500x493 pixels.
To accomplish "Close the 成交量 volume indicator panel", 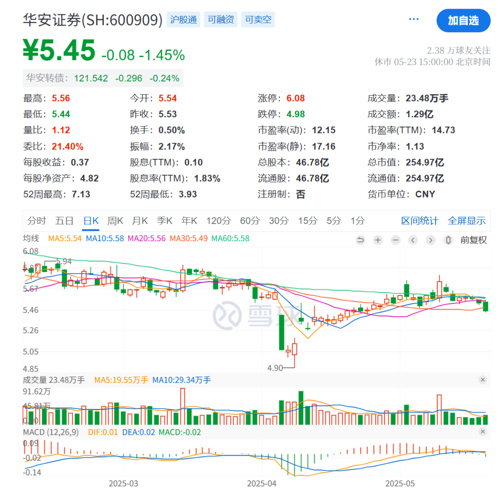I will (482, 380).
